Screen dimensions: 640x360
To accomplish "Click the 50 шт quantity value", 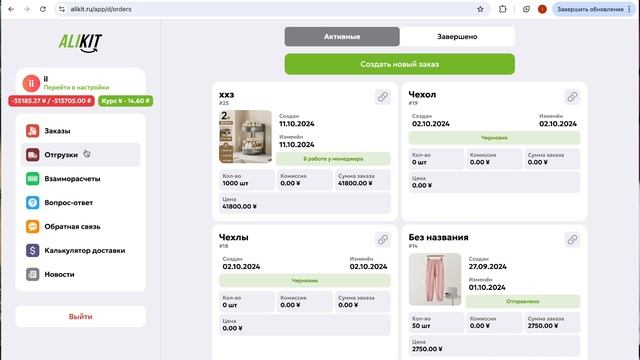I will click(x=421, y=326).
